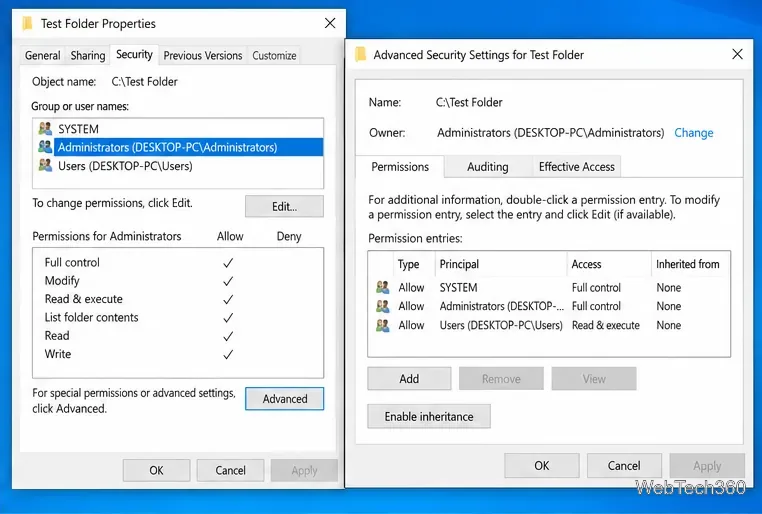Click the Administrators entry icon in Permission entries
Viewport: 762px width, 514px height.
point(383,306)
